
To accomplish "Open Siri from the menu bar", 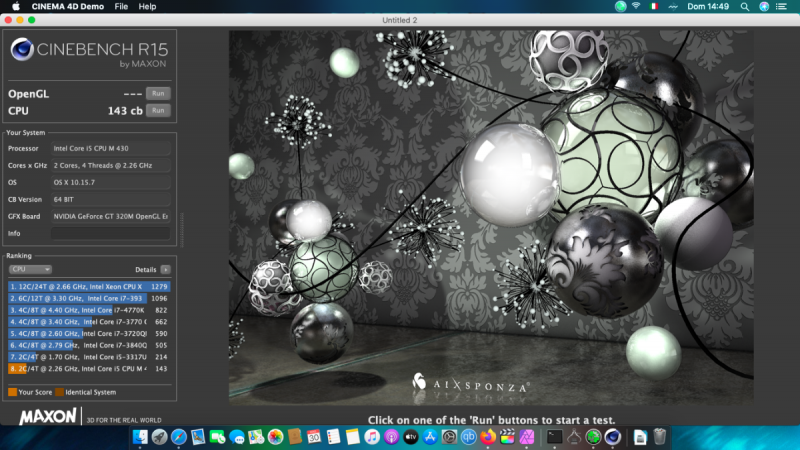I will point(765,6).
